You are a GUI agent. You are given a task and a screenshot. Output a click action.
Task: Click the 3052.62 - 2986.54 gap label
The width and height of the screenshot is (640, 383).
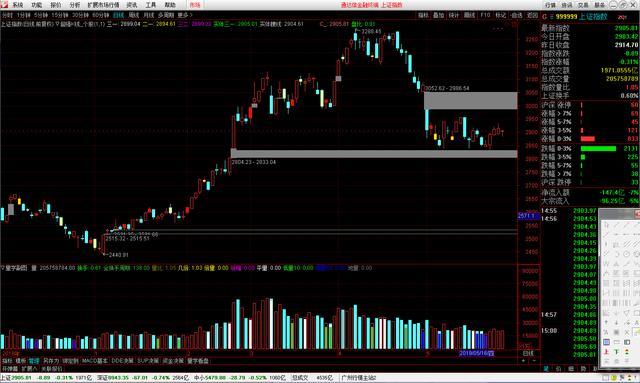[x=447, y=88]
